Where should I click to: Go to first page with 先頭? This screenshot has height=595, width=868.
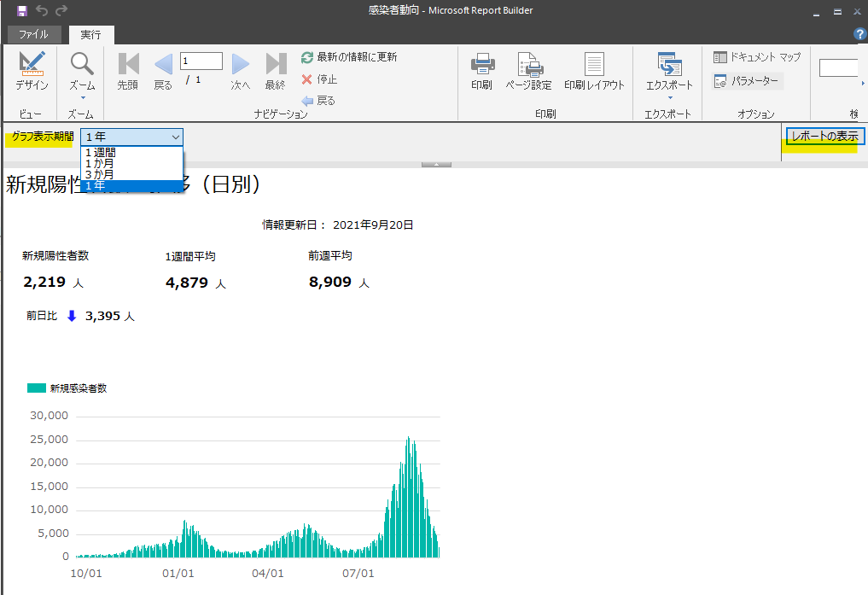point(128,71)
